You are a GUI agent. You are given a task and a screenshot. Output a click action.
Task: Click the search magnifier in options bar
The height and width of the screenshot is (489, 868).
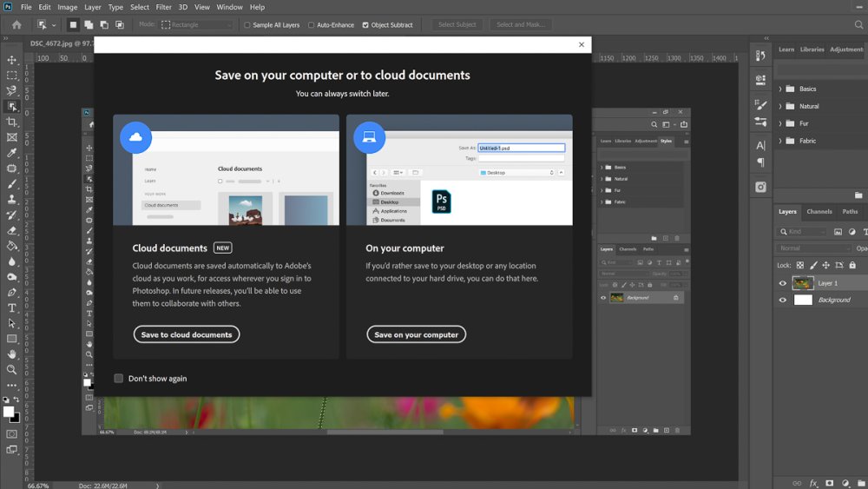click(x=858, y=24)
